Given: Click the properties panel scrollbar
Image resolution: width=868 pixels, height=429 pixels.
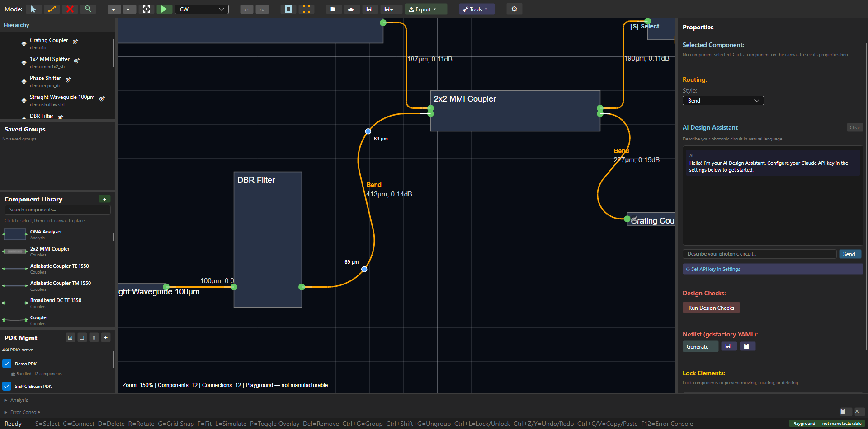Looking at the screenshot, I should point(866,196).
